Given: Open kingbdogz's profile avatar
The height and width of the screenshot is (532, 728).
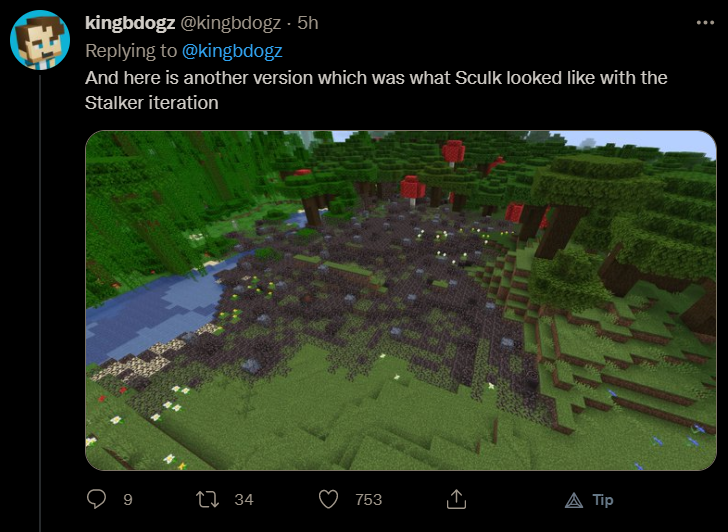Looking at the screenshot, I should 40,40.
